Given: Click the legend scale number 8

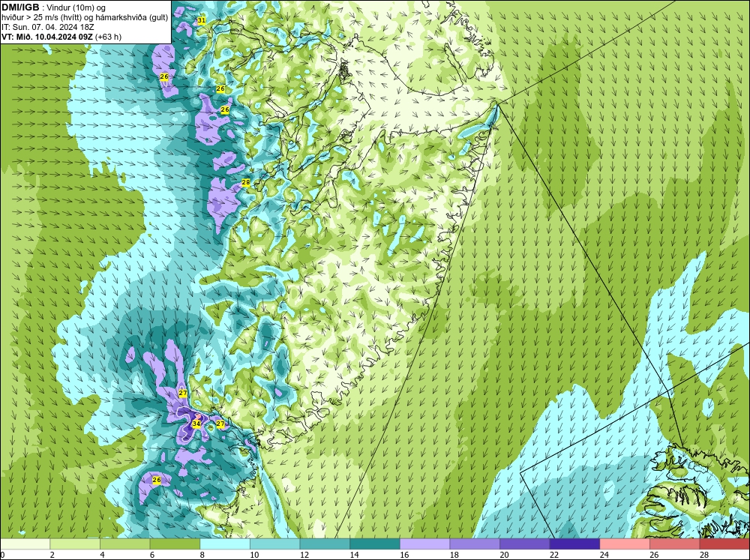Looking at the screenshot, I should (202, 555).
